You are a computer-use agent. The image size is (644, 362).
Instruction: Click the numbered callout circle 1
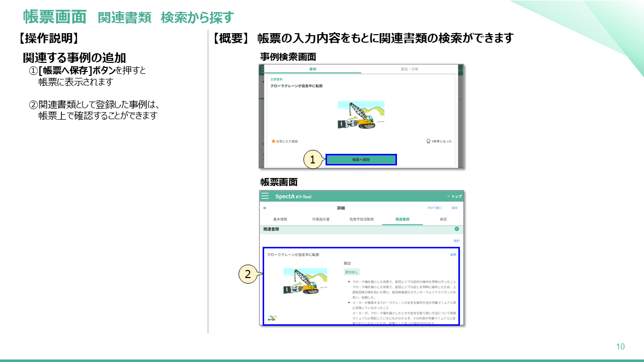(x=312, y=160)
